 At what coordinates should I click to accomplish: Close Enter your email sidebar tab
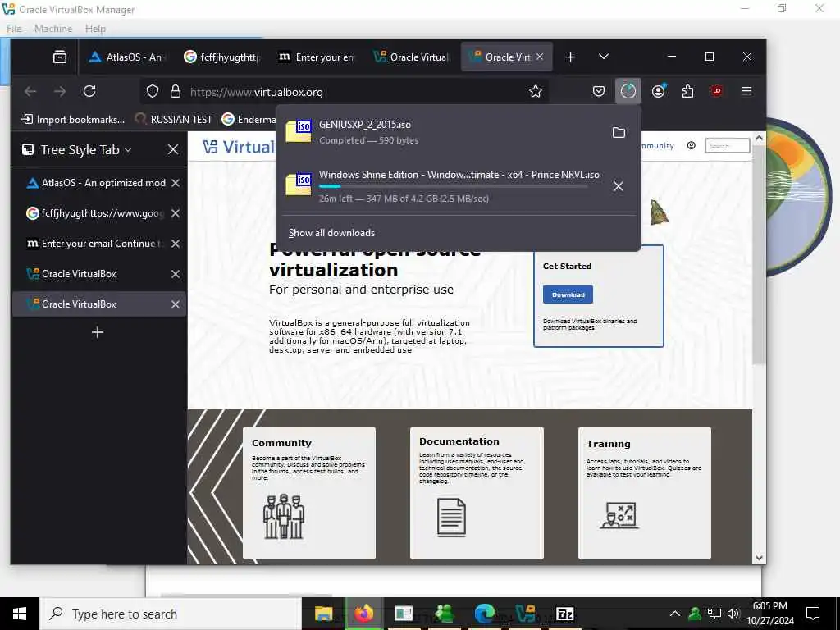(x=176, y=244)
